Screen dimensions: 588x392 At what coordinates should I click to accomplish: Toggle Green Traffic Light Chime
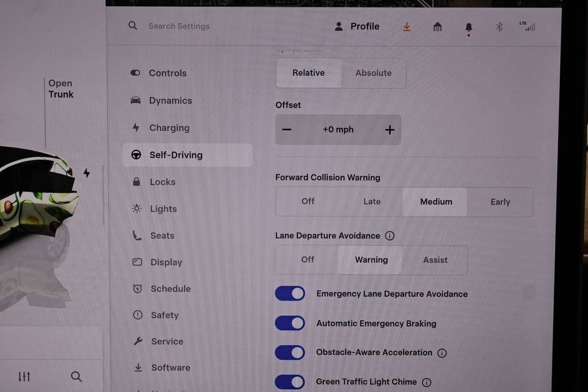[x=290, y=382]
